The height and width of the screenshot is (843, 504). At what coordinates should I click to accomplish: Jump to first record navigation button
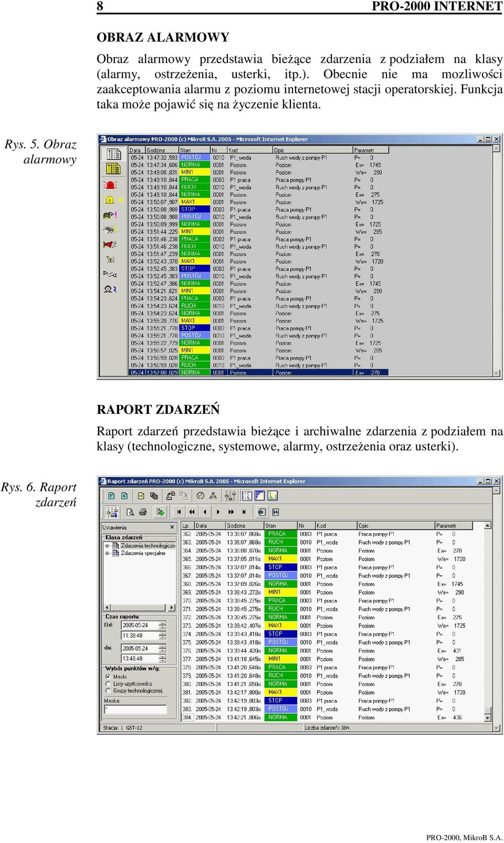tap(179, 512)
